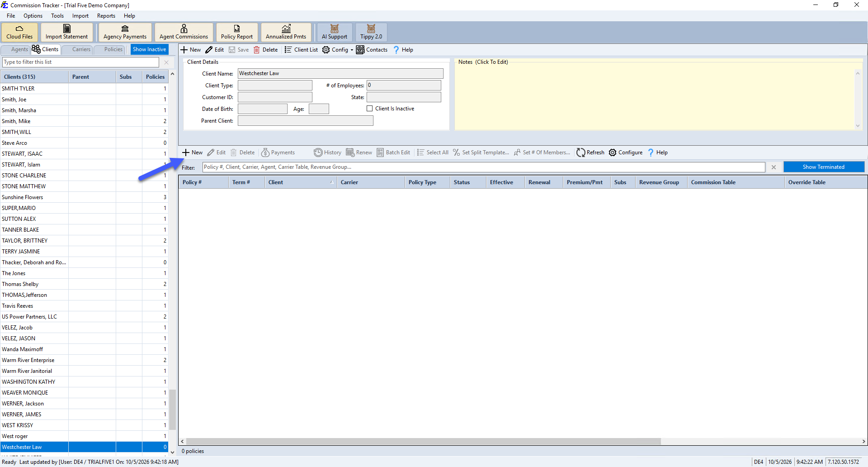Open client toolbar Help
The height and width of the screenshot is (467, 868).
point(403,50)
